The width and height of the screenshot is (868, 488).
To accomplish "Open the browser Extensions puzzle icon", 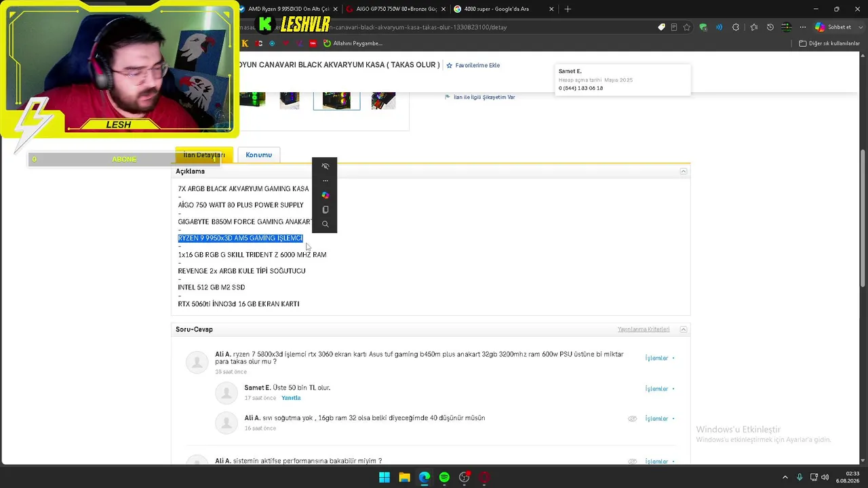I will pos(736,27).
